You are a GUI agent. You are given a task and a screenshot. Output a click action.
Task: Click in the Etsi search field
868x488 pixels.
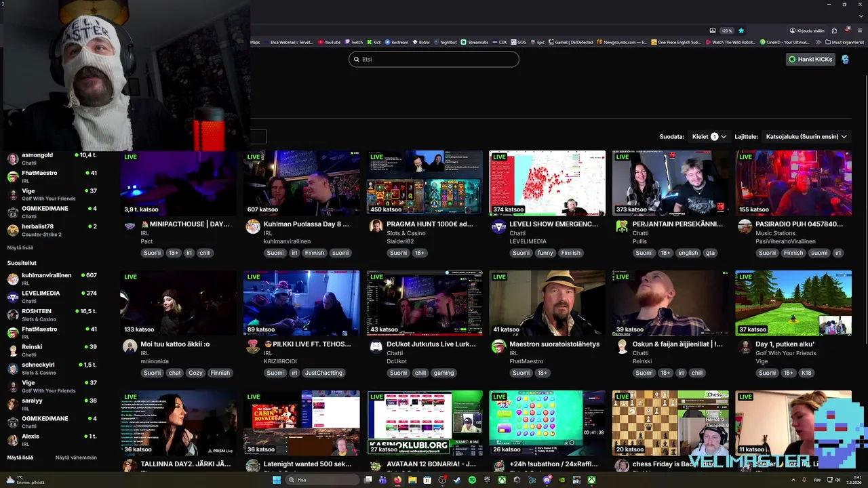point(434,59)
